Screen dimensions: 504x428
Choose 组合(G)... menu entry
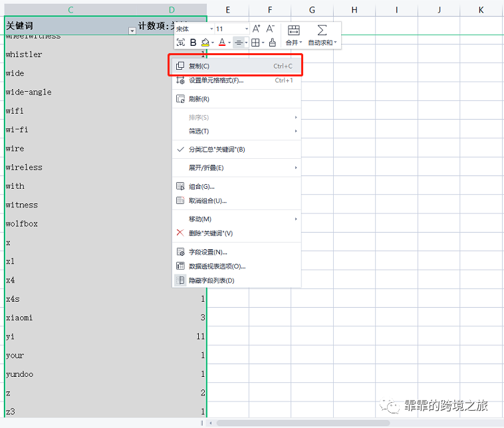237,186
